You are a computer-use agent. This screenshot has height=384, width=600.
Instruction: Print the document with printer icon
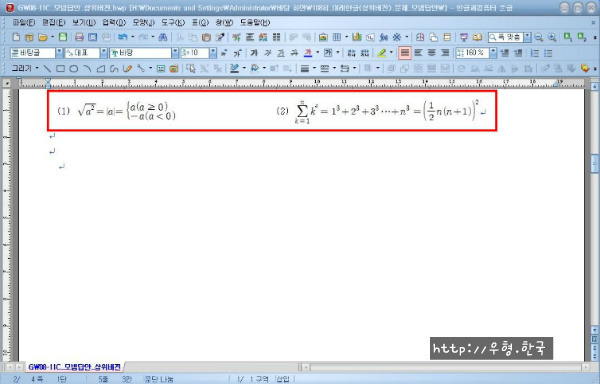[x=79, y=37]
